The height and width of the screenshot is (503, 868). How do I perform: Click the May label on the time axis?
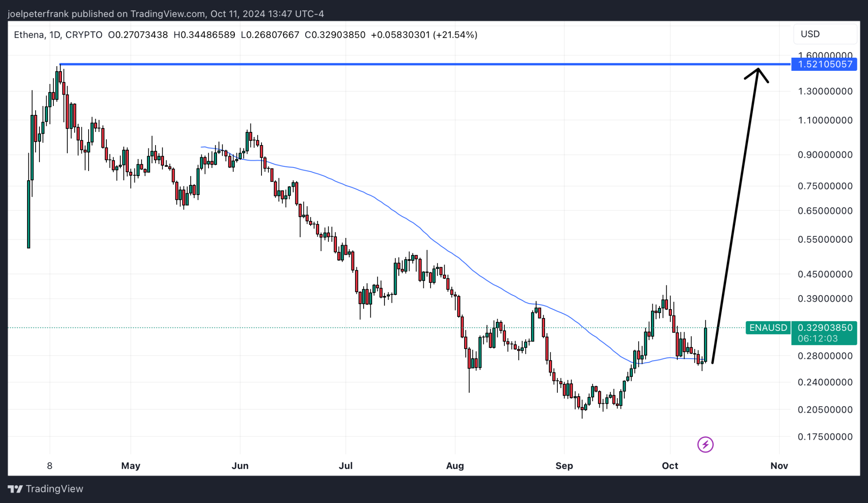(131, 466)
